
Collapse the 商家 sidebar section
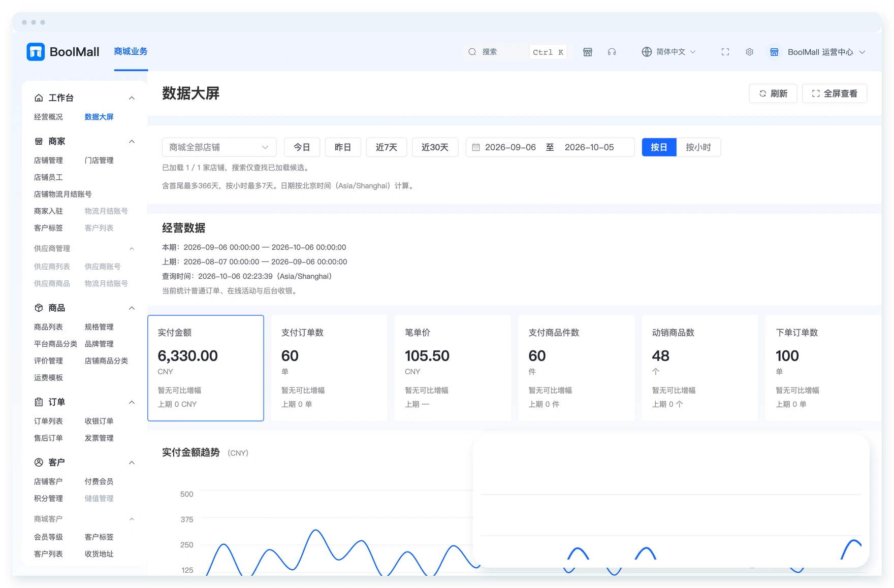pos(132,142)
